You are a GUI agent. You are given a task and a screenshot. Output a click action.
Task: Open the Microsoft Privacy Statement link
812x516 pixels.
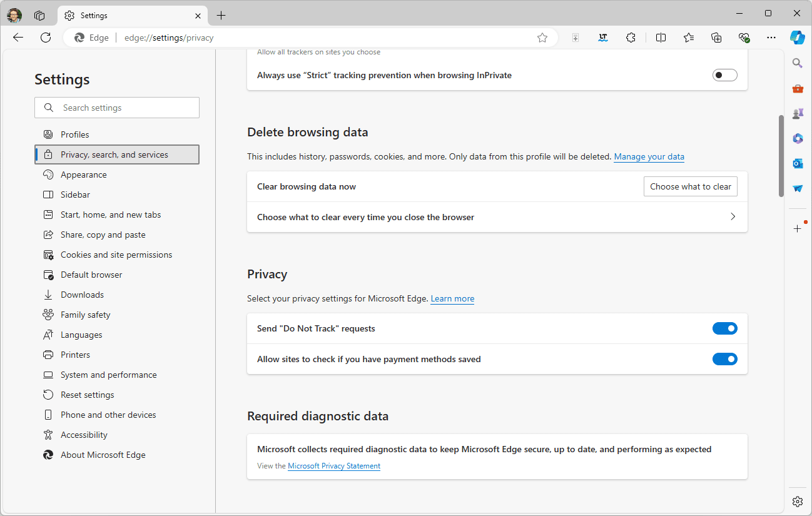coord(334,466)
